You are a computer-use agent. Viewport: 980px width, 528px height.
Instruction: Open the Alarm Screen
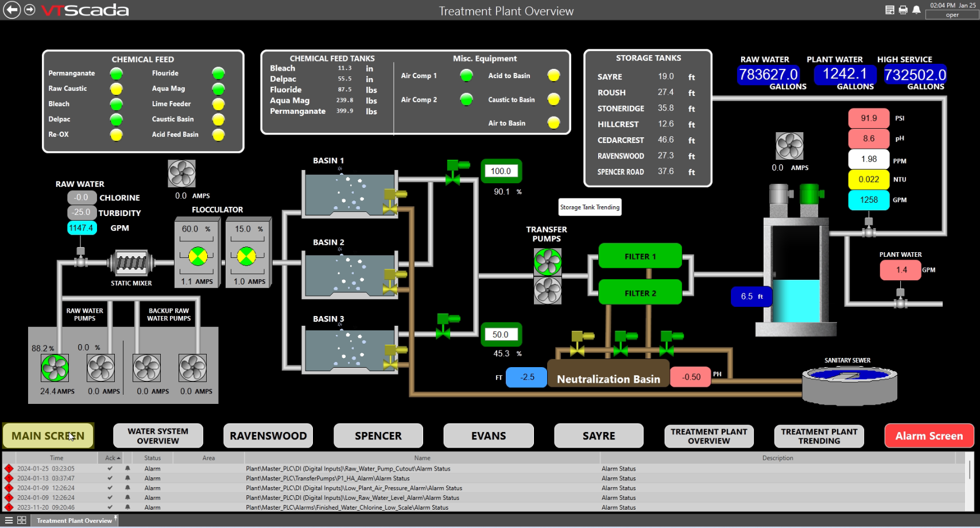(x=929, y=435)
